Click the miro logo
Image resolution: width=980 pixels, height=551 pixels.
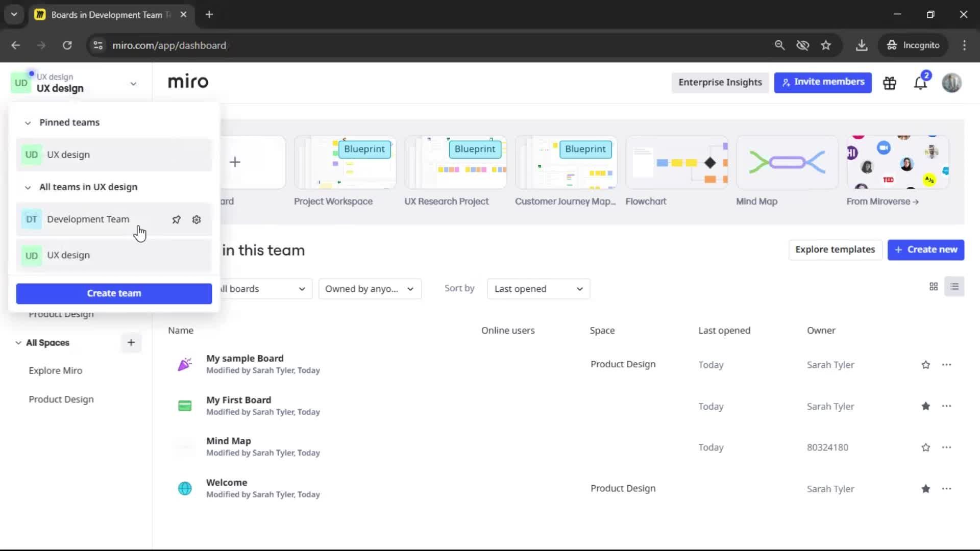pos(188,82)
